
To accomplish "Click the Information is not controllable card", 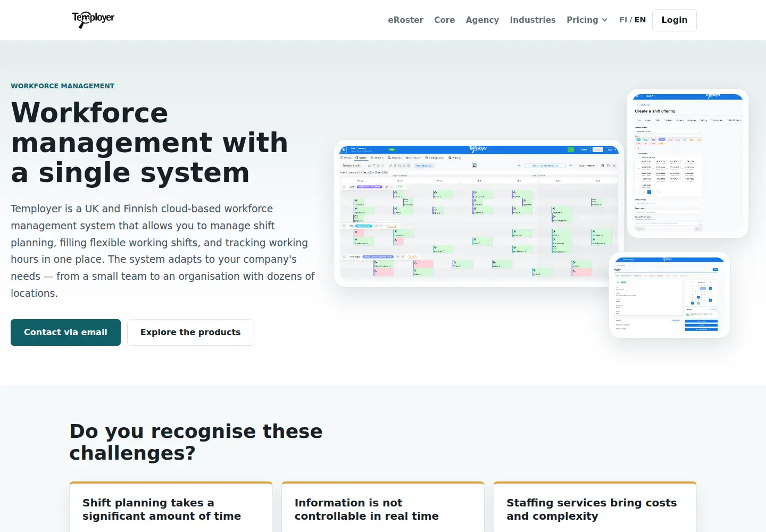I will coord(383,507).
